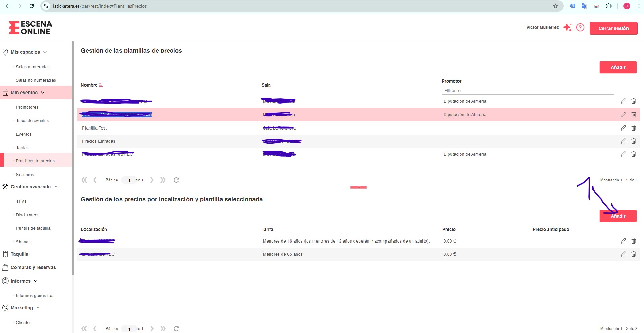
Task: Open the help question mark icon
Action: point(580,27)
